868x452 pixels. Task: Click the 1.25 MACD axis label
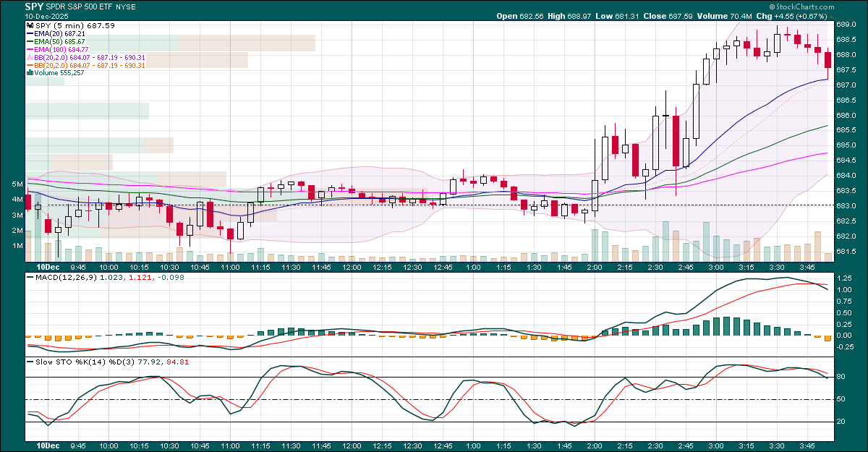(844, 278)
